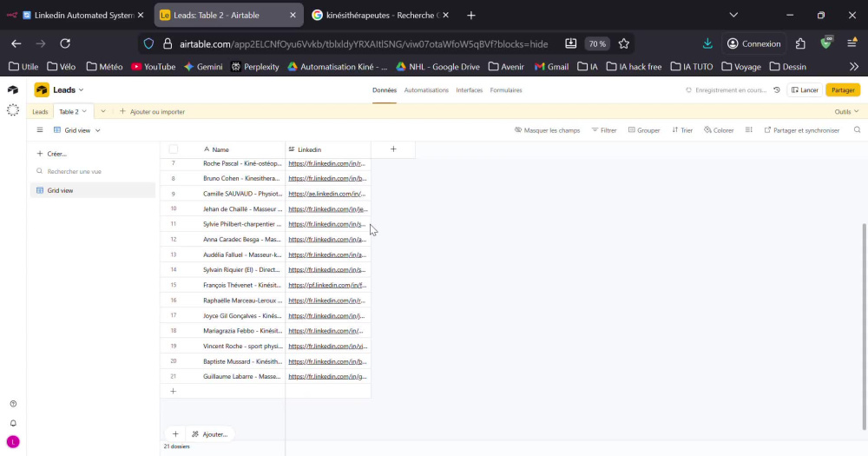Click the Rechercher une vue field
The height and width of the screenshot is (456, 868).
point(91,171)
